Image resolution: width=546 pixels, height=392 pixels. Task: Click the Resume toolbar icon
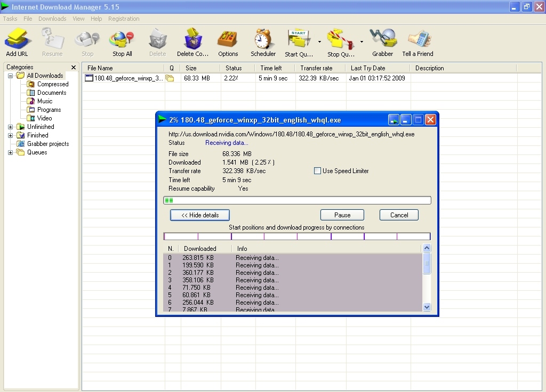click(52, 39)
